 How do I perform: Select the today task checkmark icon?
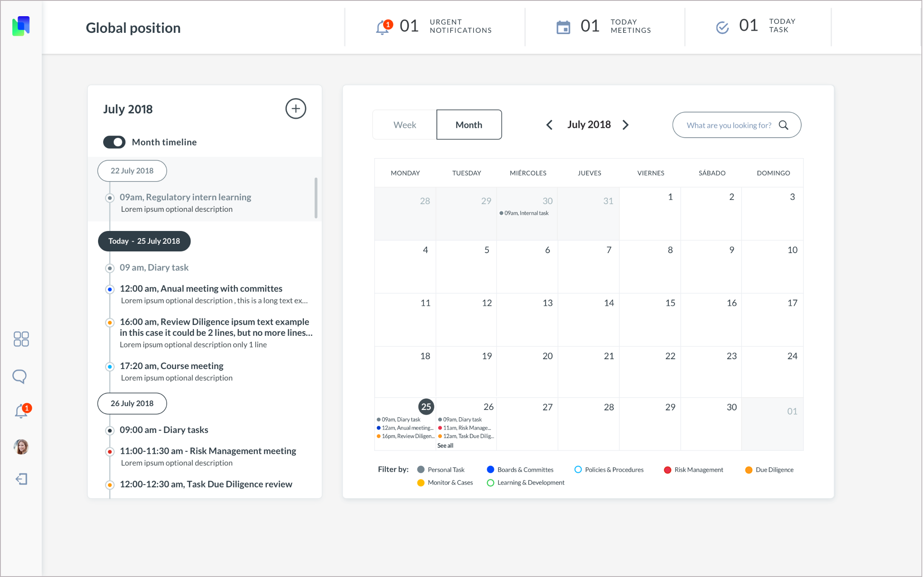(722, 27)
